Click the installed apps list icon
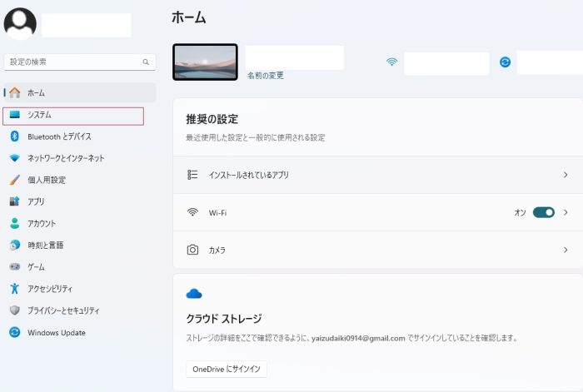 (x=192, y=175)
